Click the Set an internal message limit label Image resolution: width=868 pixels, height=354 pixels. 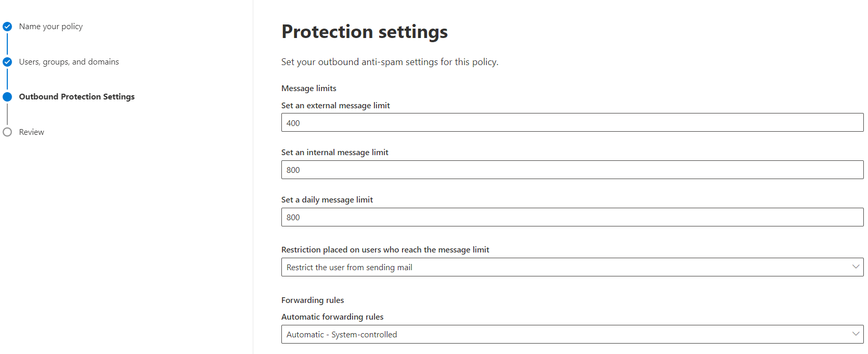pos(335,153)
